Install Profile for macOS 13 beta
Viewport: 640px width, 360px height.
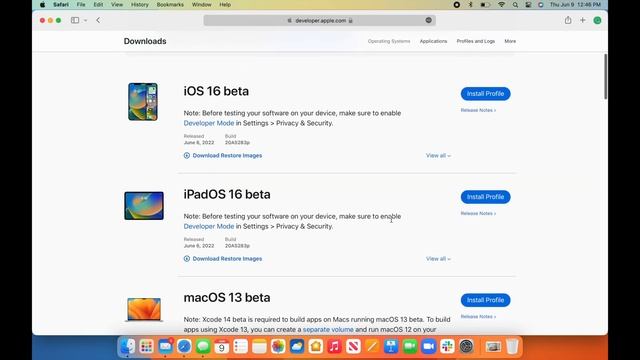[485, 300]
